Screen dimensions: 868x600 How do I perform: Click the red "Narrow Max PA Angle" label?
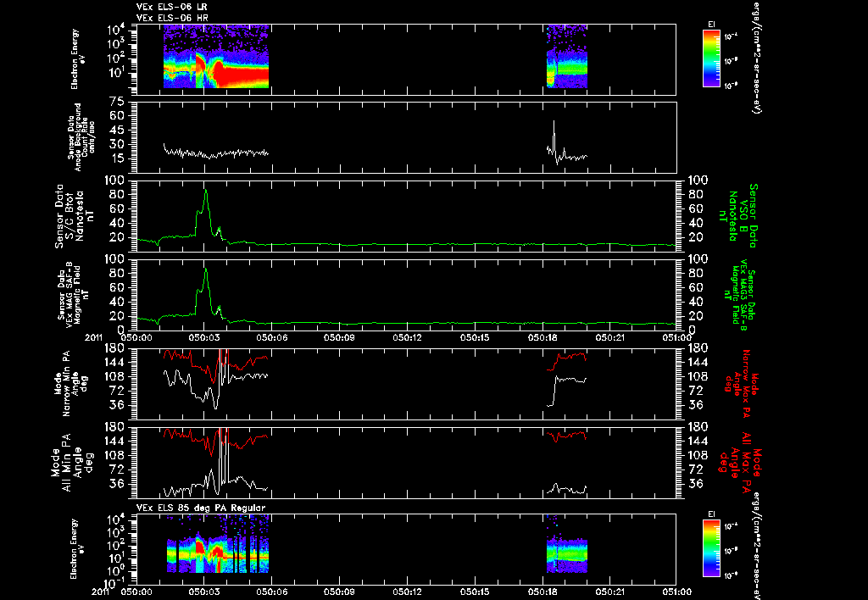click(742, 384)
